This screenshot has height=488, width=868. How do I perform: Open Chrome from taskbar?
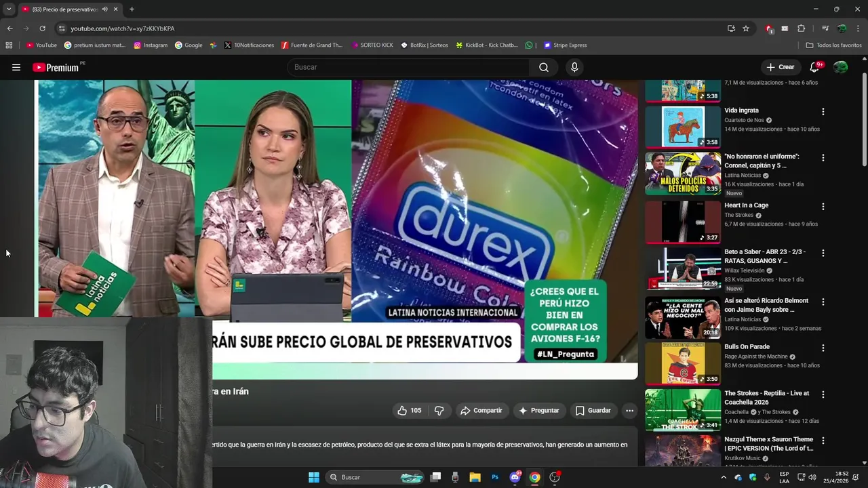click(534, 477)
